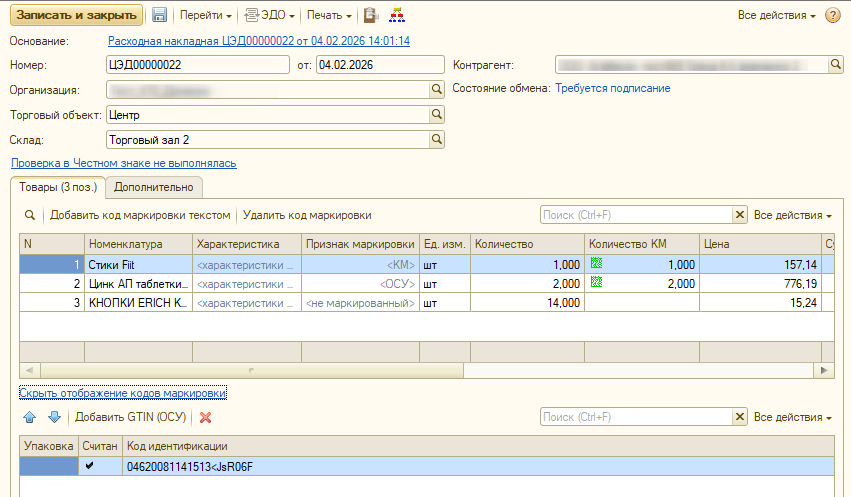Viewport: 851px width, 497px height.
Task: Click the document report icon after Печать
Action: click(x=371, y=16)
